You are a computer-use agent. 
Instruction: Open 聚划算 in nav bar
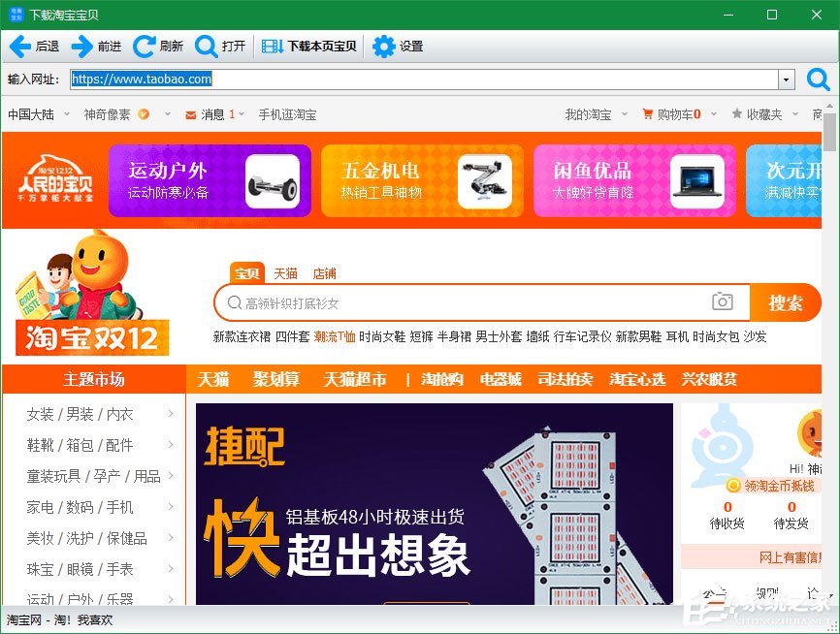pos(276,379)
